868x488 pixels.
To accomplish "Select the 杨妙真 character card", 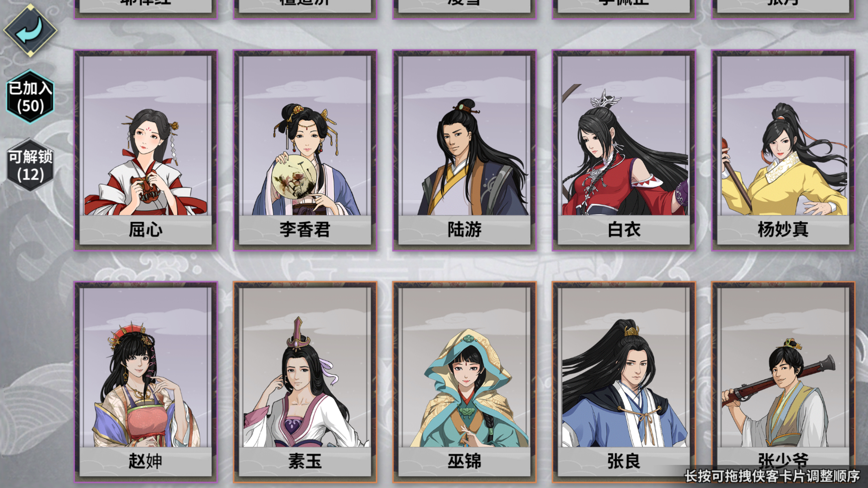I will click(783, 150).
